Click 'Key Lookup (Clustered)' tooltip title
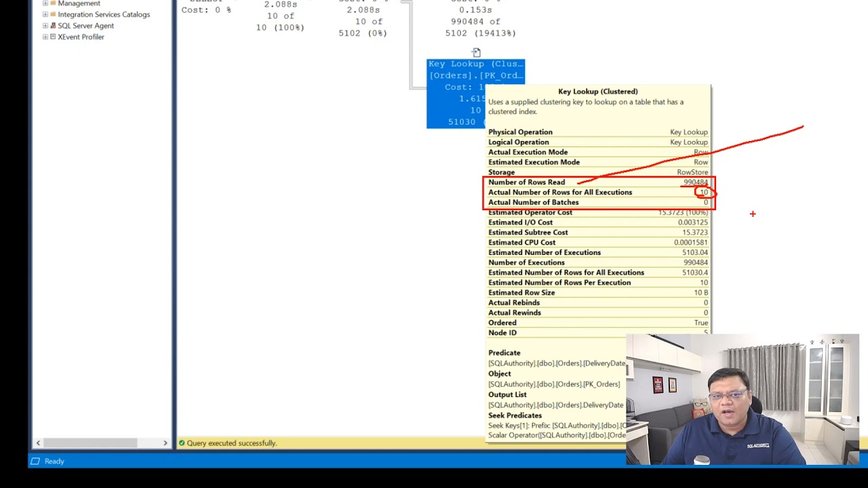The width and height of the screenshot is (868, 488). (x=597, y=91)
